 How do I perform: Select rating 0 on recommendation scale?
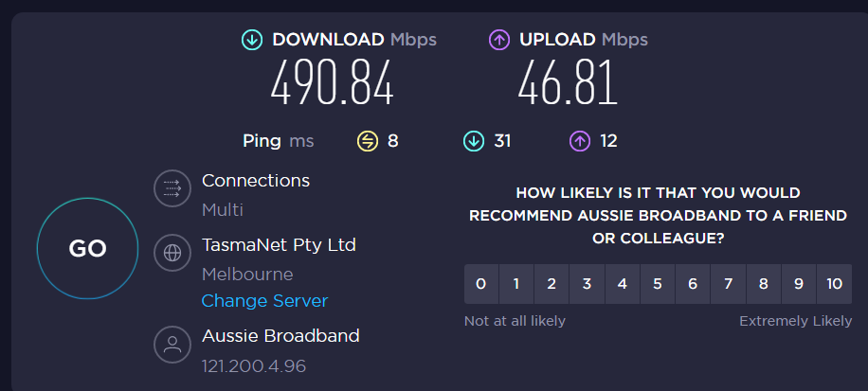click(x=481, y=284)
